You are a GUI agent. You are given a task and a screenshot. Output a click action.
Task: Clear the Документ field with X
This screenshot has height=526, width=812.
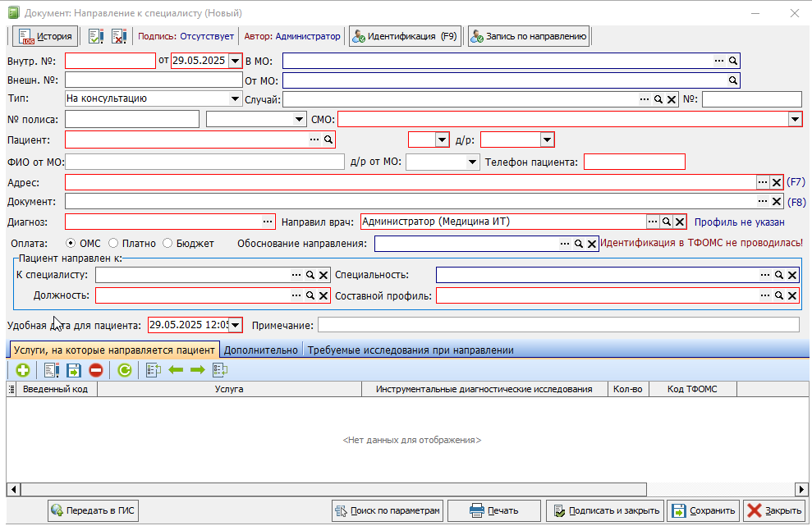(776, 201)
